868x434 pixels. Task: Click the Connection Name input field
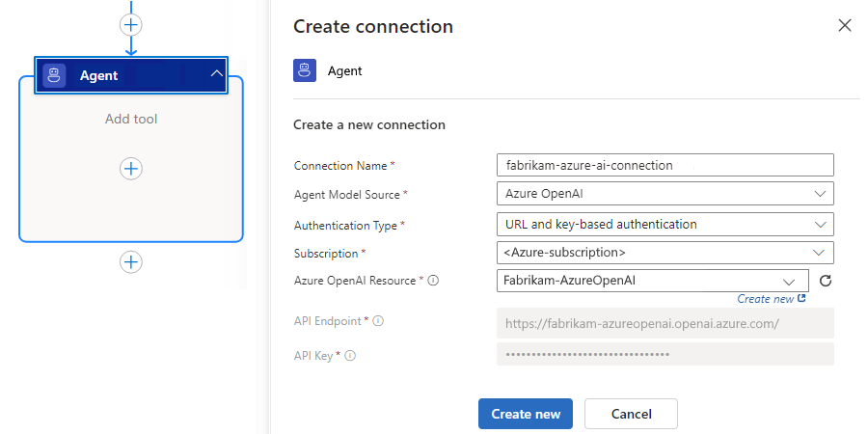[664, 165]
